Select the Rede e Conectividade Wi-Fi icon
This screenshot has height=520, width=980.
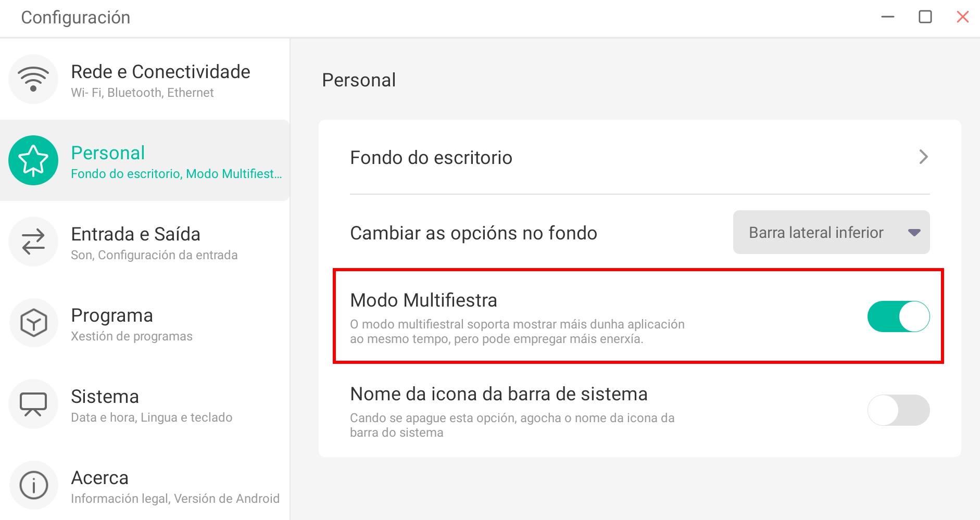click(x=33, y=79)
